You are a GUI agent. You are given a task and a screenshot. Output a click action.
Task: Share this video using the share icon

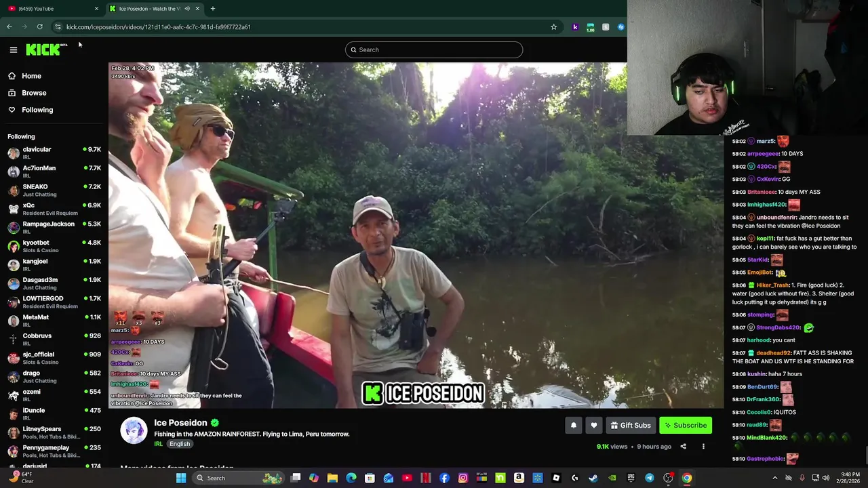point(683,447)
